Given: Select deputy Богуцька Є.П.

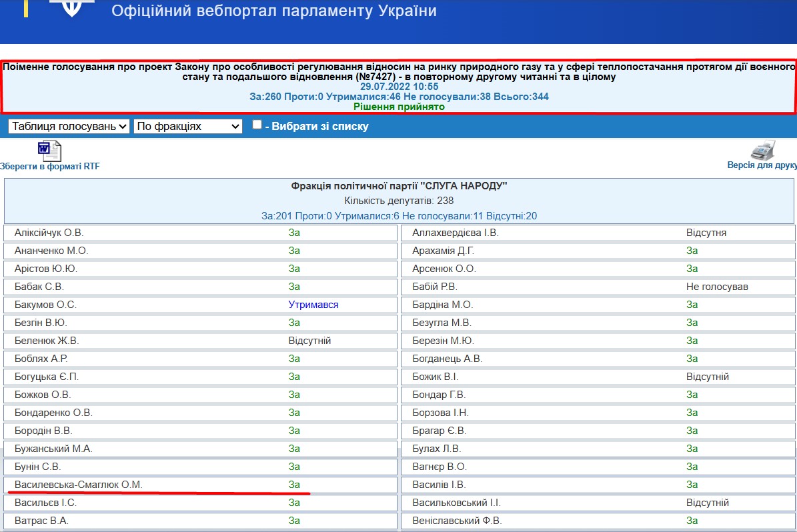Looking at the screenshot, I should tap(47, 377).
